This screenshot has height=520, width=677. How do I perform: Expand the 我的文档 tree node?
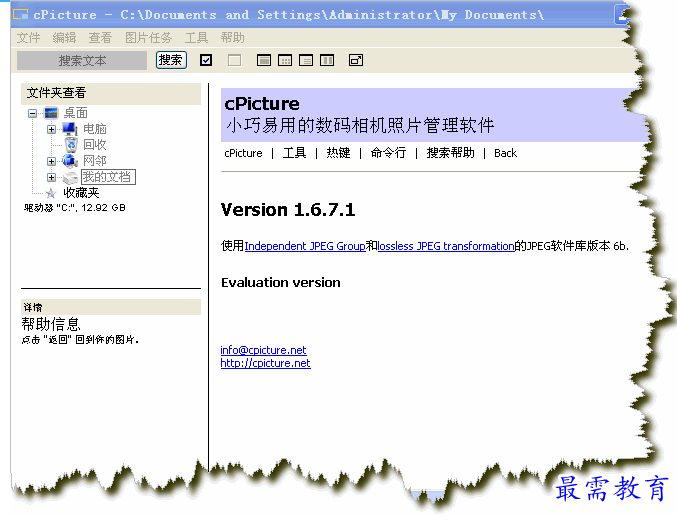tap(51, 177)
